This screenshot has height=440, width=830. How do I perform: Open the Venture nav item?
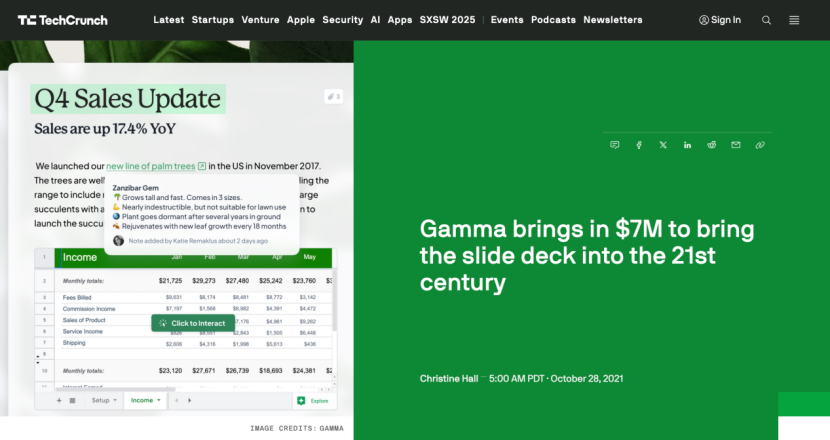(260, 20)
